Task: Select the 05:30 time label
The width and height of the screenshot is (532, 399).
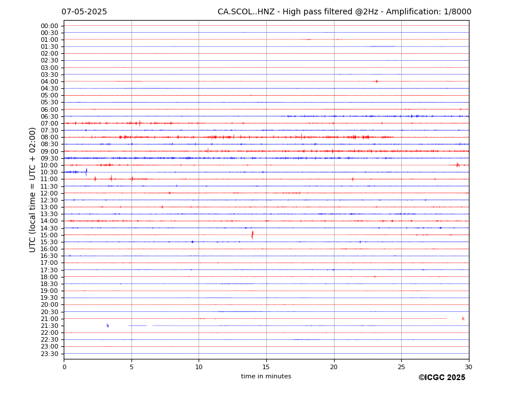Action: 49,103
